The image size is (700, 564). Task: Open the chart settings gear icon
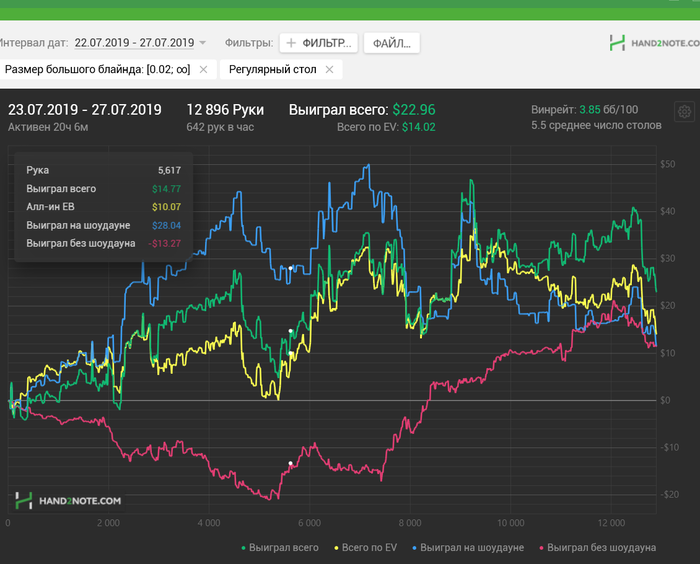coord(685,112)
